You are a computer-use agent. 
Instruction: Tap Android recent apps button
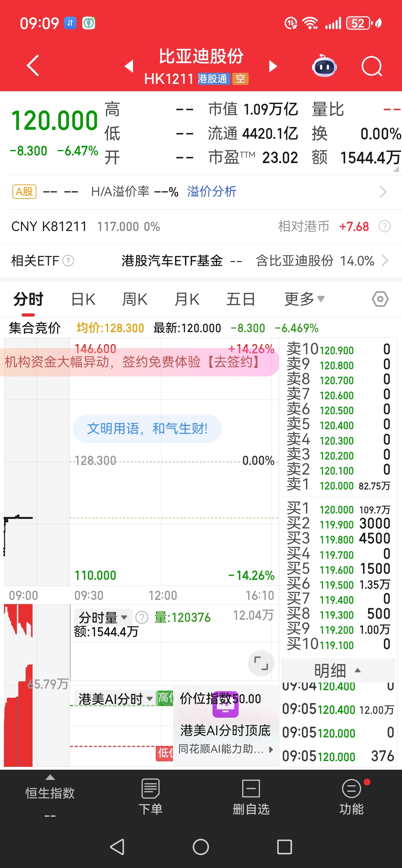(x=284, y=847)
